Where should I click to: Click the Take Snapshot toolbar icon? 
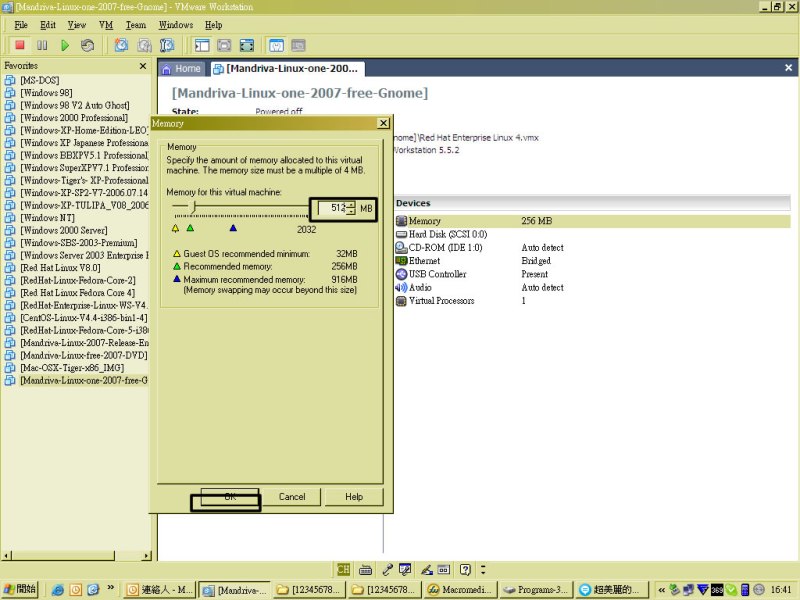point(121,45)
